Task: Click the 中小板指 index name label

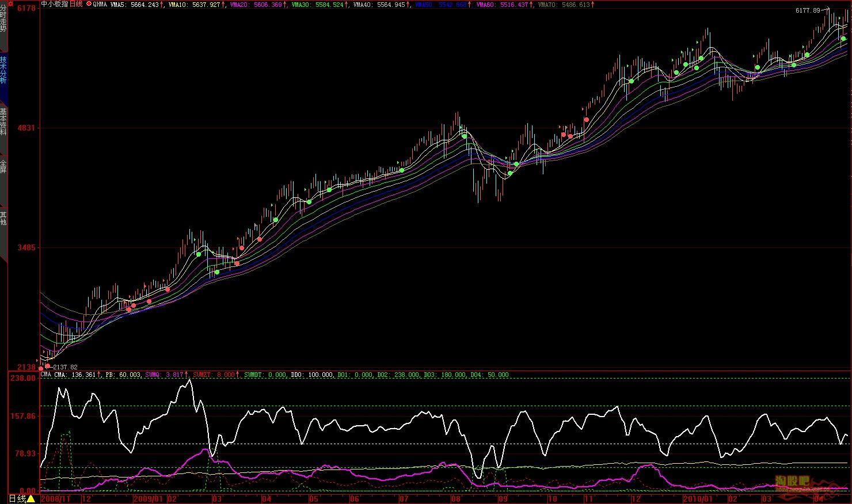Action: pyautogui.click(x=55, y=4)
